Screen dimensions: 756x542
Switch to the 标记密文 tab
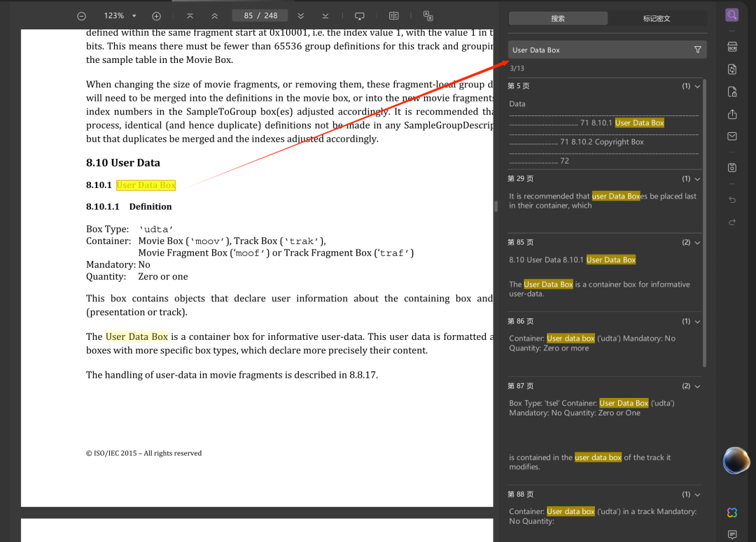click(657, 18)
